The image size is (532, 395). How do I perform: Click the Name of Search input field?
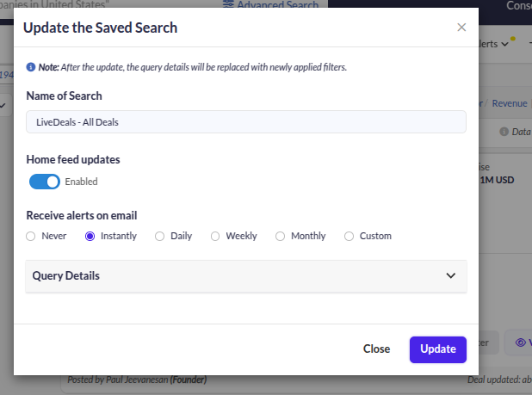246,122
